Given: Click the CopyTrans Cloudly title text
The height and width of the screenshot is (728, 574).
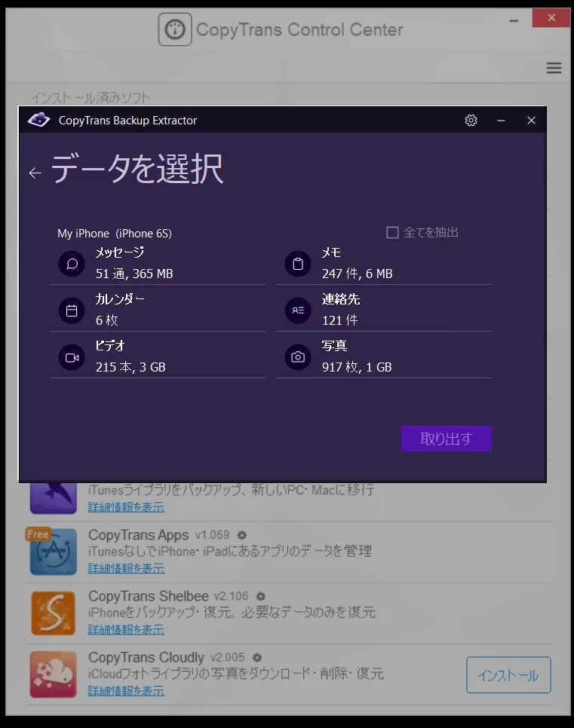Looking at the screenshot, I should pyautogui.click(x=146, y=657).
